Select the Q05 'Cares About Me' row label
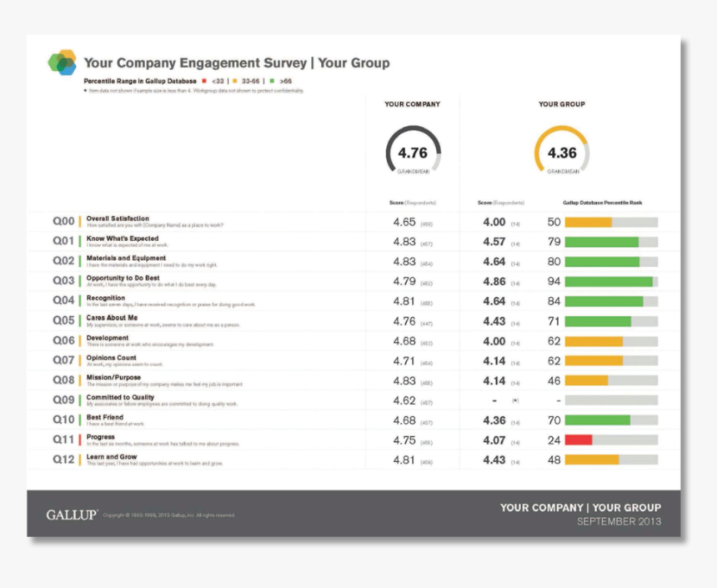Screen dimensions: 717x588 (112, 318)
